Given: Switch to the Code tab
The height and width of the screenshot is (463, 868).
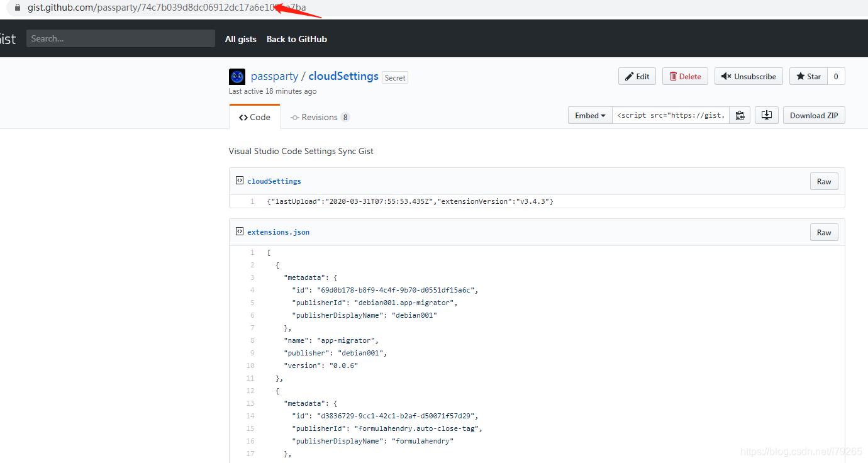Looking at the screenshot, I should coord(255,116).
